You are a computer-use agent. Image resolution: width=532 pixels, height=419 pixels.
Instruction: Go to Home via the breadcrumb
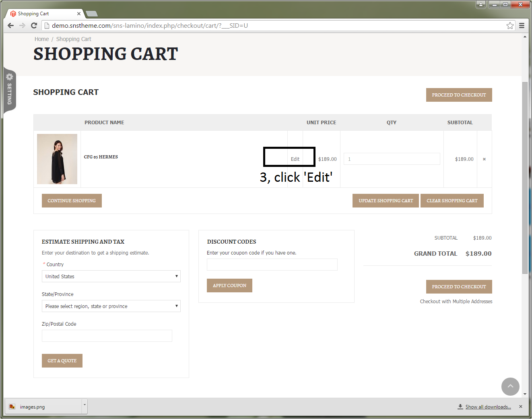[41, 39]
